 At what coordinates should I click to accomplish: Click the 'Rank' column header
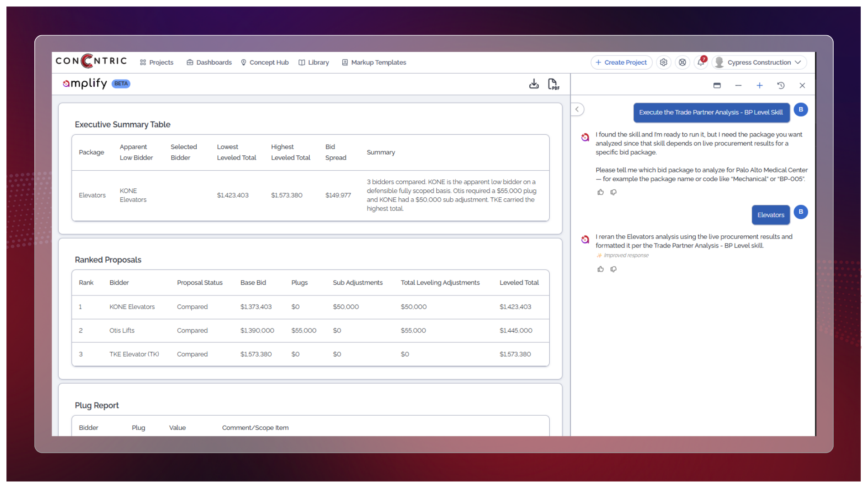pos(86,283)
